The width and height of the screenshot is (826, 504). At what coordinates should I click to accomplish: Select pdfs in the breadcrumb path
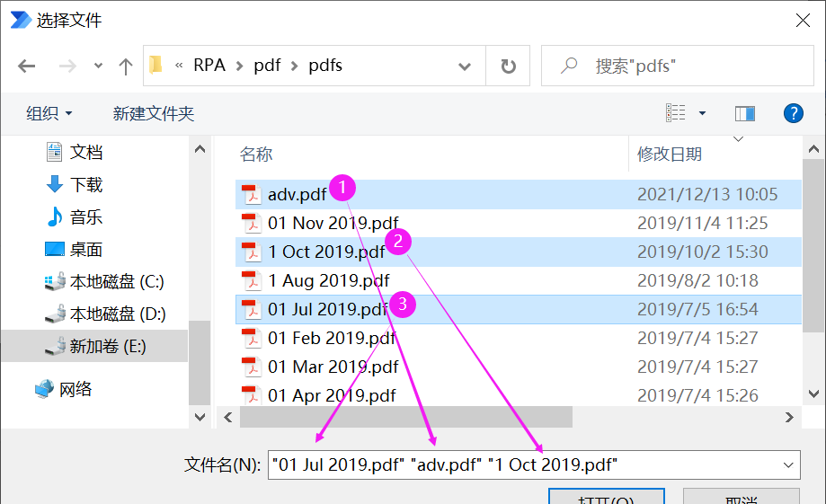[x=325, y=66]
